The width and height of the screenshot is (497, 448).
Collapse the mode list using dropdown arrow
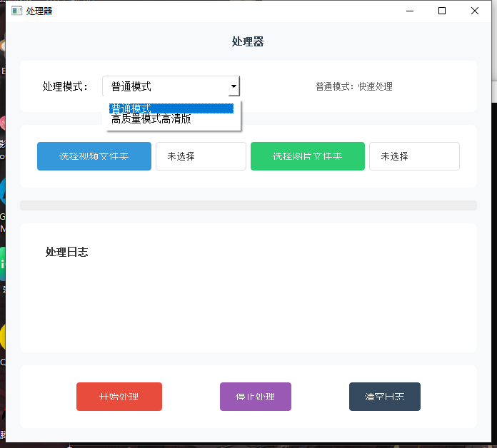click(234, 86)
